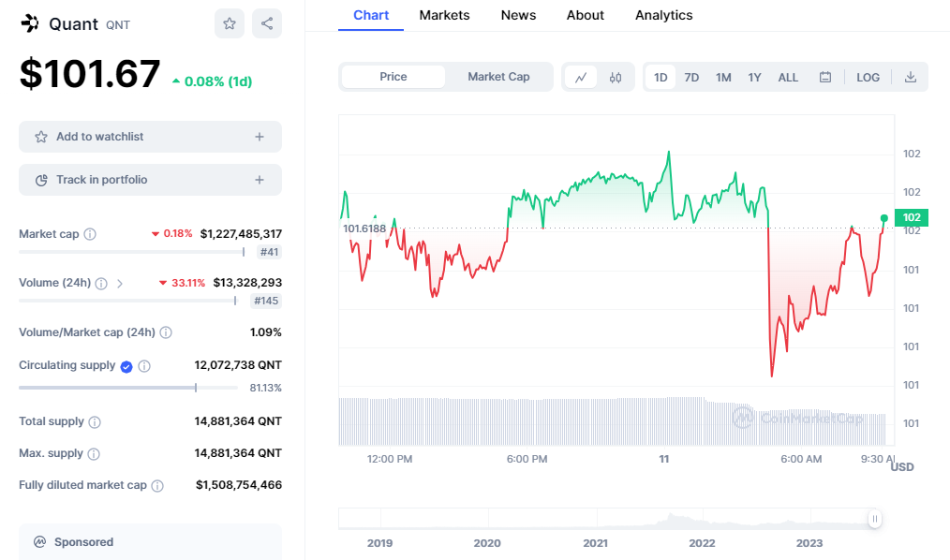Click the verified circulating supply badge
Image resolution: width=950 pixels, height=560 pixels.
(126, 366)
